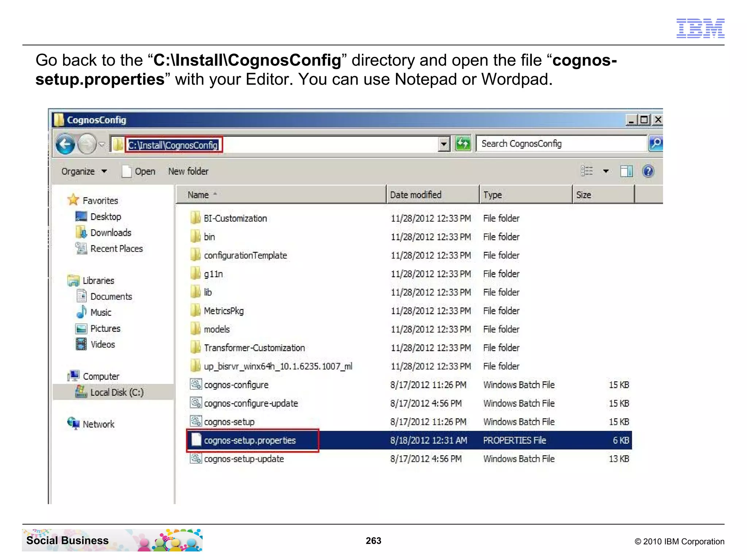Click the Favorites star icon
The height and width of the screenshot is (560, 747).
[x=73, y=199]
